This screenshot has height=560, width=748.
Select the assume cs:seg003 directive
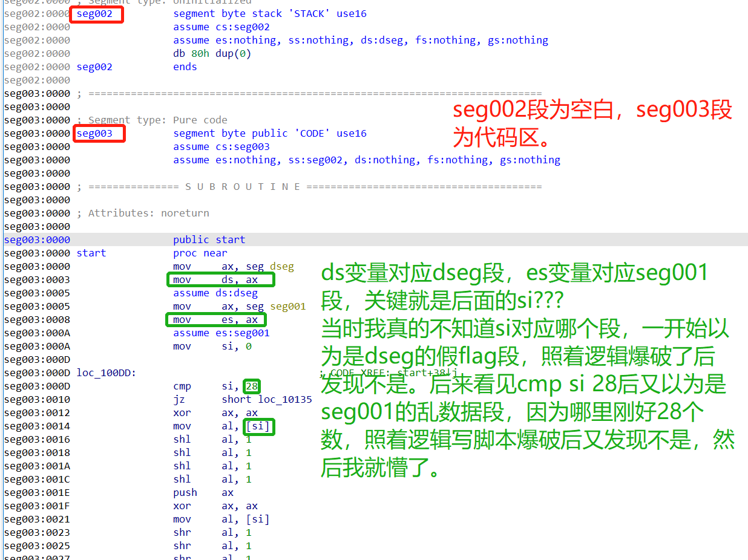(x=221, y=146)
